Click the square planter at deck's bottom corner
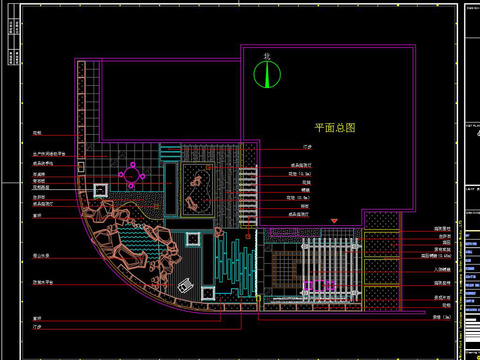 (x=208, y=293)
